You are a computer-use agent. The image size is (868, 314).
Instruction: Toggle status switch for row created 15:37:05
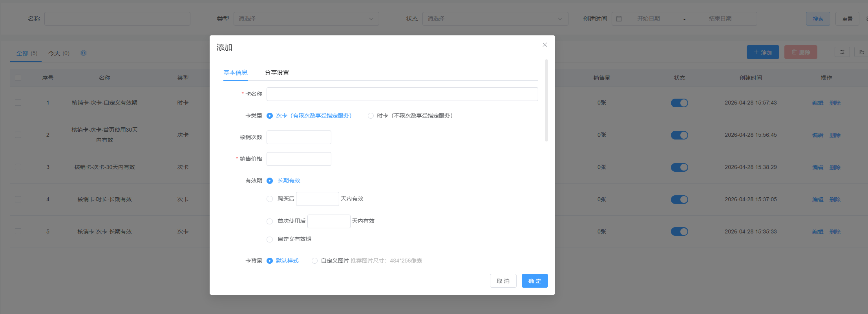pyautogui.click(x=680, y=200)
